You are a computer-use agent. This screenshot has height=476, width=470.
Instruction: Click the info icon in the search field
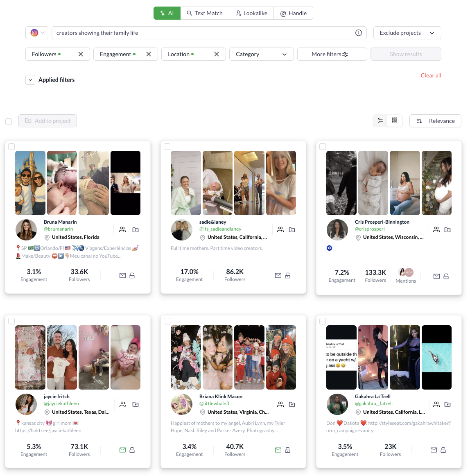tap(358, 33)
